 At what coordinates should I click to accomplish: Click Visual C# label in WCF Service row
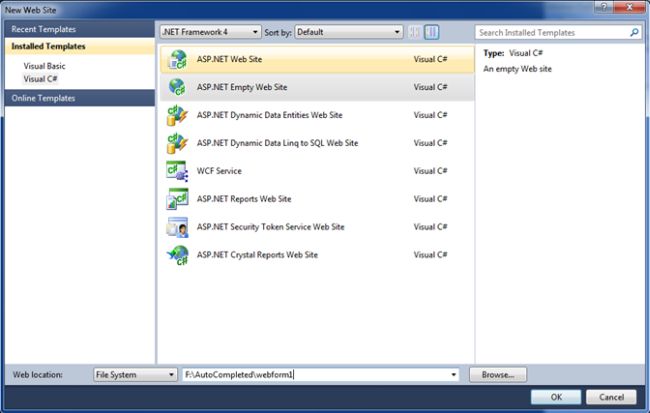point(430,171)
